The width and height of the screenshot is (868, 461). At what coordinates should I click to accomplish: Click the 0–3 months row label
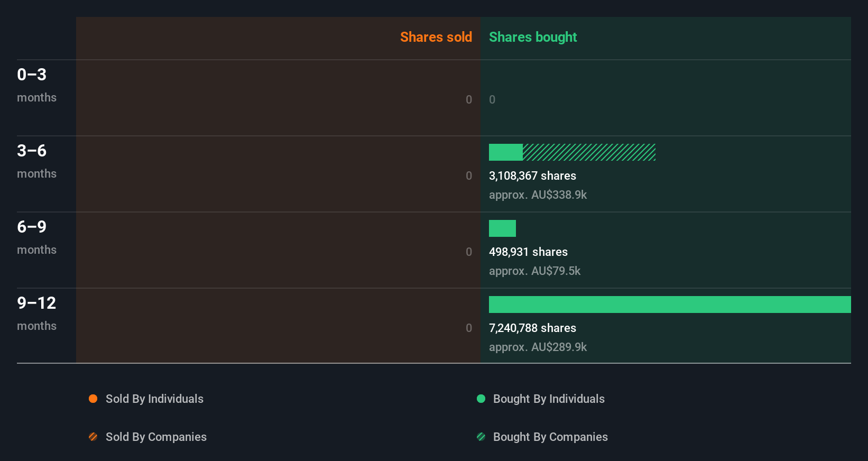click(x=36, y=85)
